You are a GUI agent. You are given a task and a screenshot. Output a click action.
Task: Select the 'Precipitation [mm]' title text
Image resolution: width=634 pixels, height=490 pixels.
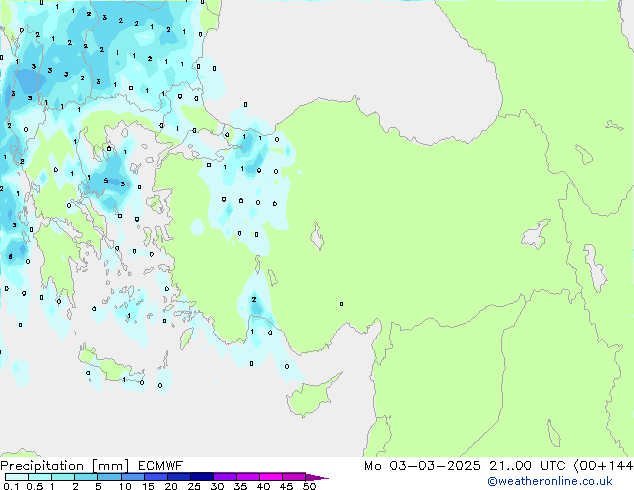coord(65,466)
